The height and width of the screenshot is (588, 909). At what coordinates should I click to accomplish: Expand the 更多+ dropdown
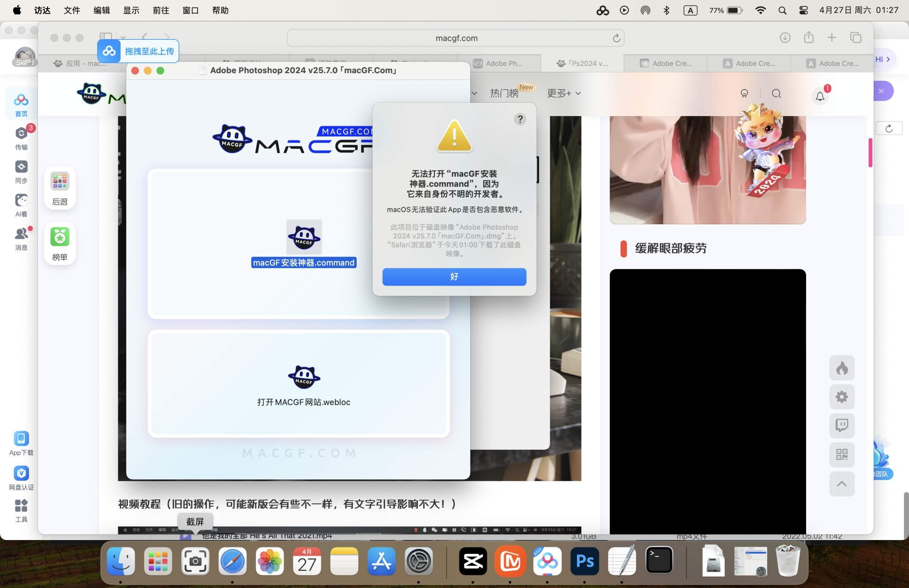pyautogui.click(x=563, y=93)
